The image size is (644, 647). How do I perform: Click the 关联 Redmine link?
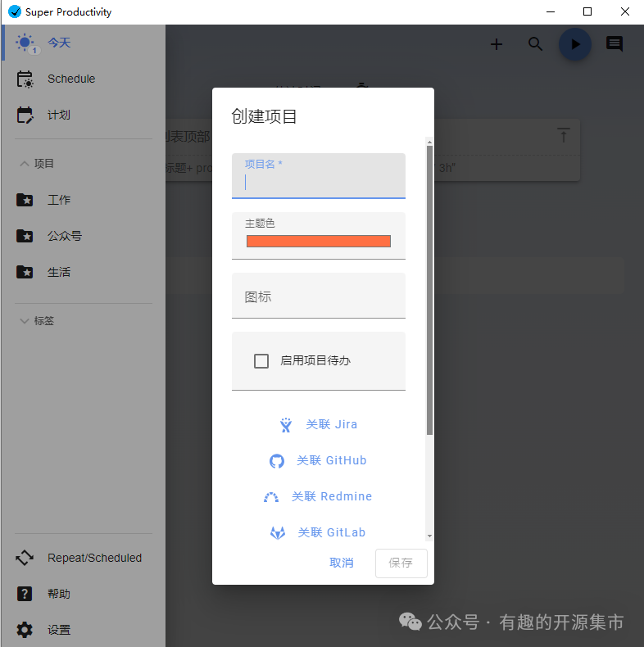coord(332,496)
